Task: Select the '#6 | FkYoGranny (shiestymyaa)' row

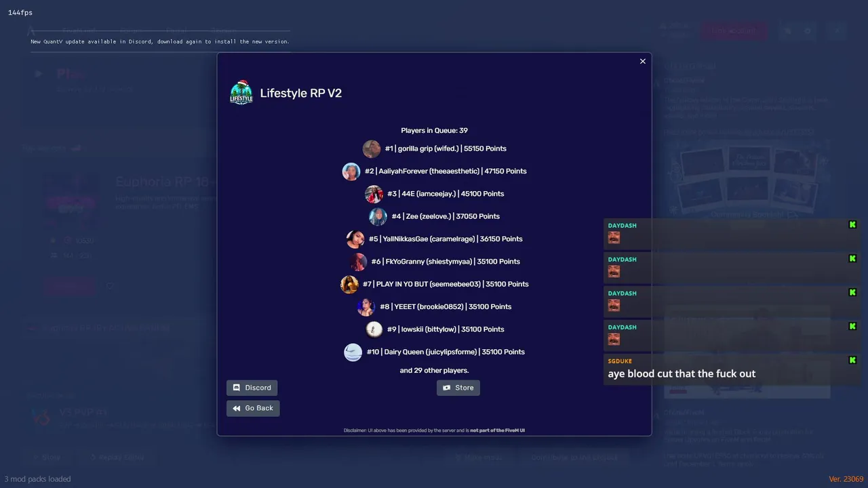Action: (435, 262)
